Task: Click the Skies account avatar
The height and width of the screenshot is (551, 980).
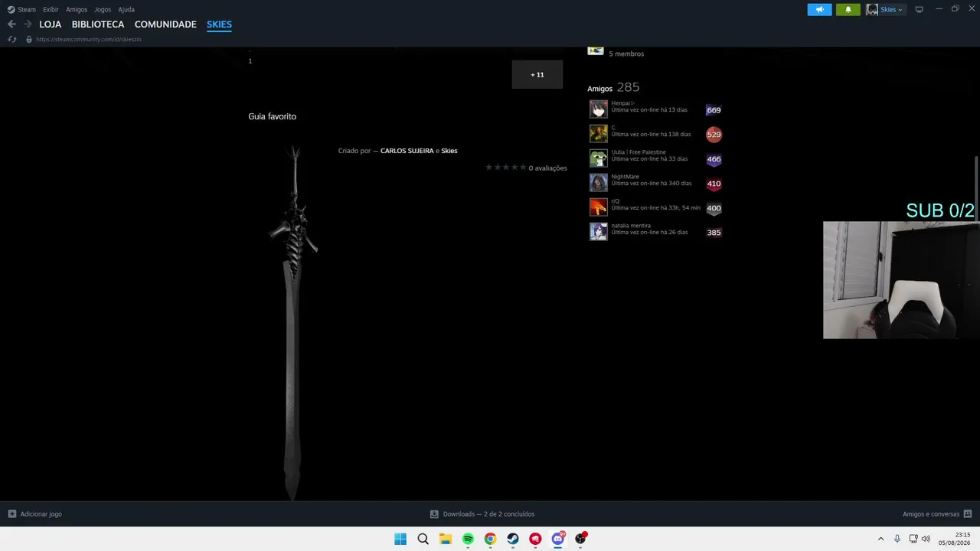Action: pos(872,9)
